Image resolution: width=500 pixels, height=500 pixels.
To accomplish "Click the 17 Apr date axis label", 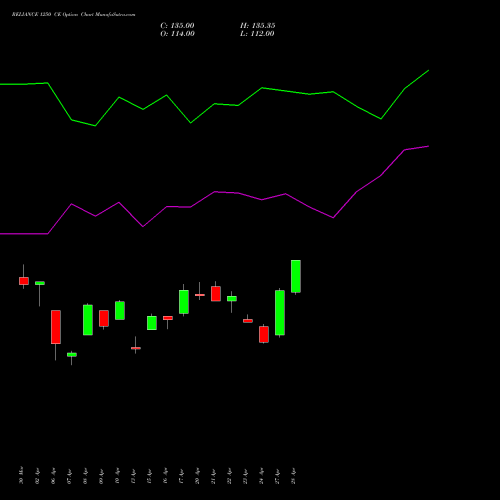I will [x=181, y=476].
